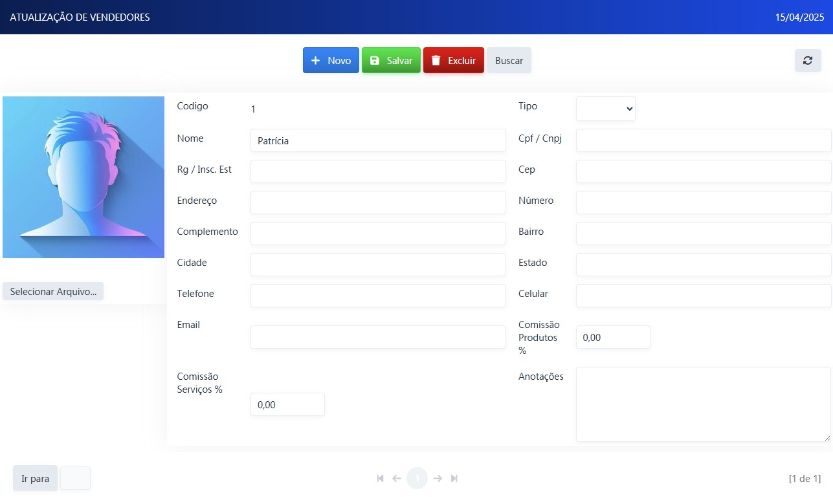Jump to last record pagination icon
Image resolution: width=833 pixels, height=504 pixels.
454,478
